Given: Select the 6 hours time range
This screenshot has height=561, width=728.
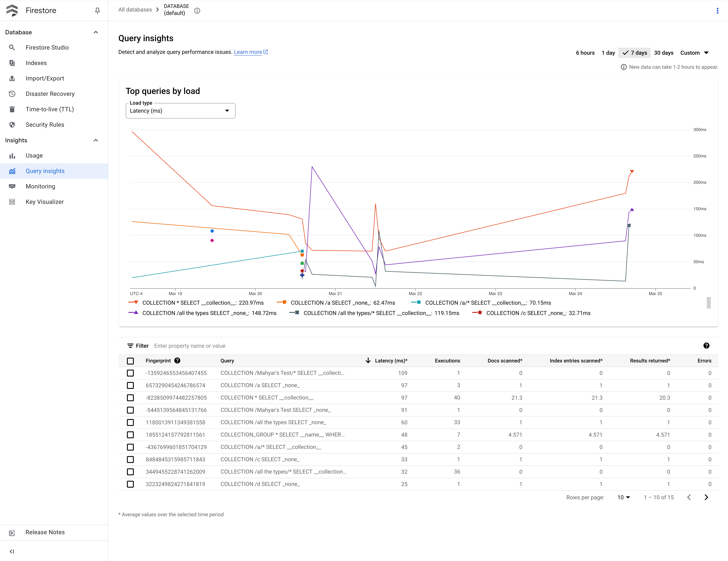Looking at the screenshot, I should click(x=585, y=53).
